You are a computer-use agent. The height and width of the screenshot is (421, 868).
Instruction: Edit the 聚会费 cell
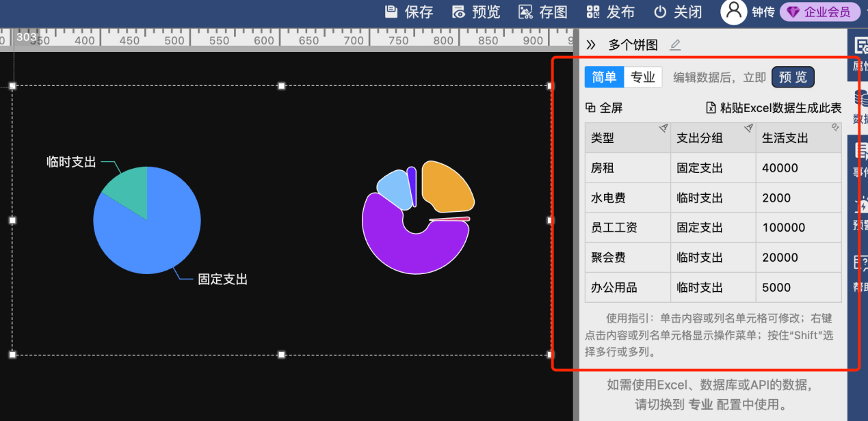click(627, 258)
